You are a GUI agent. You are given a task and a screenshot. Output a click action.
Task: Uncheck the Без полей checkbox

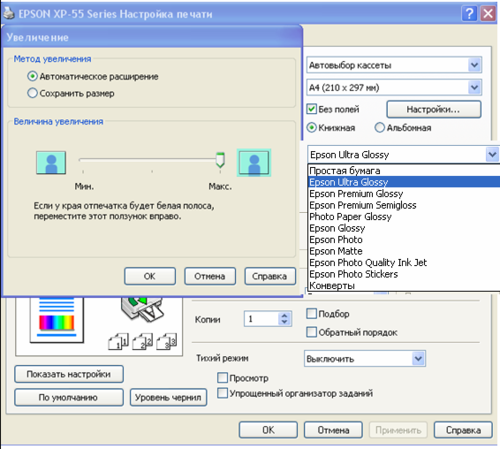click(311, 109)
